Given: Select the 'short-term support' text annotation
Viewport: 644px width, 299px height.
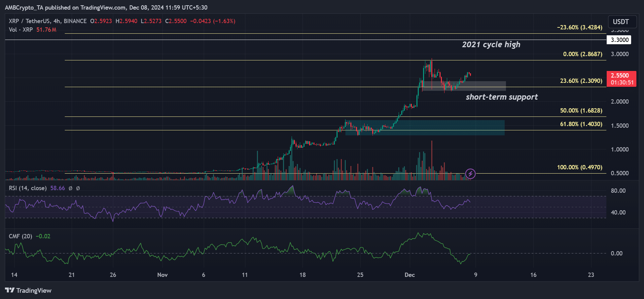Looking at the screenshot, I should click(502, 97).
